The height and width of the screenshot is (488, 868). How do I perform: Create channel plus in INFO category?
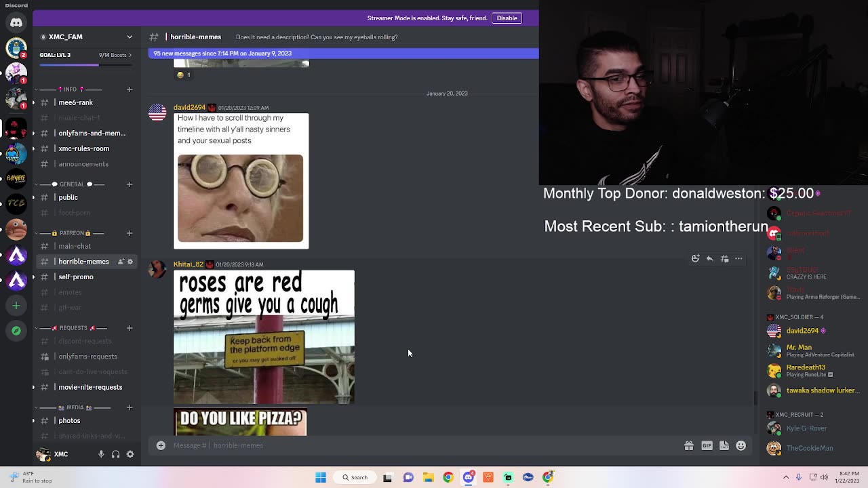pos(129,89)
